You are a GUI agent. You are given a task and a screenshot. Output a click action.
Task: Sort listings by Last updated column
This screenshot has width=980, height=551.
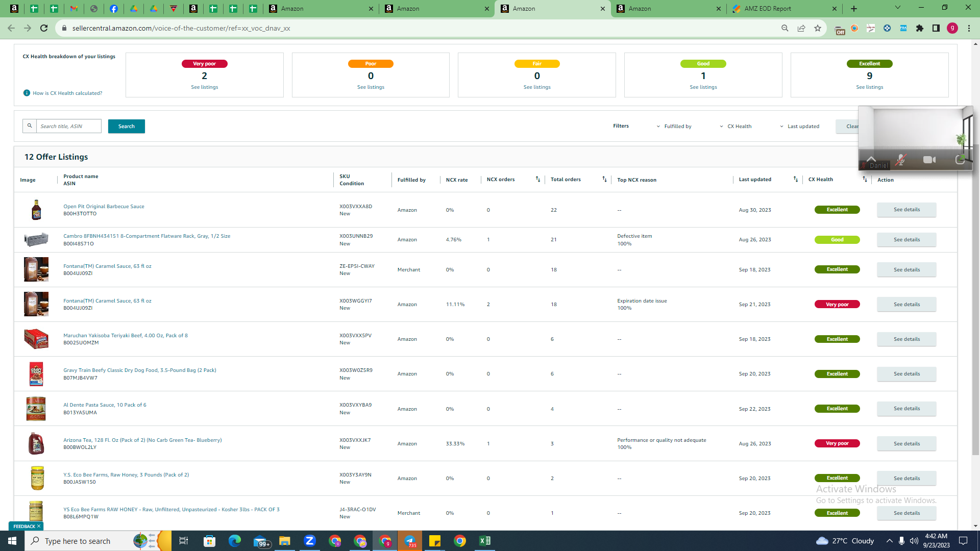pyautogui.click(x=796, y=179)
